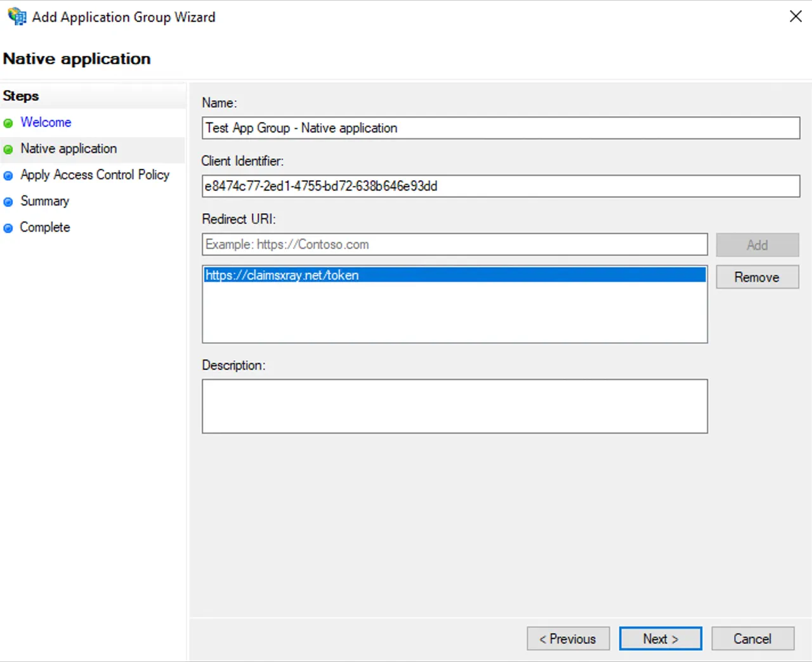Click the green bullet beside Welcome step
Screen dimensions: 812x662
(x=8, y=123)
